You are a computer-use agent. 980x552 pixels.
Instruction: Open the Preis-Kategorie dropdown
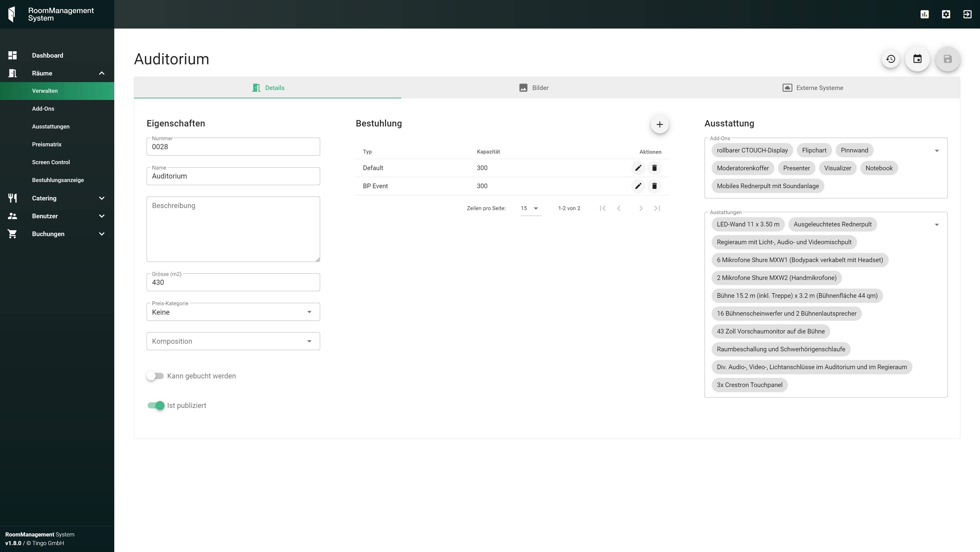pyautogui.click(x=233, y=312)
